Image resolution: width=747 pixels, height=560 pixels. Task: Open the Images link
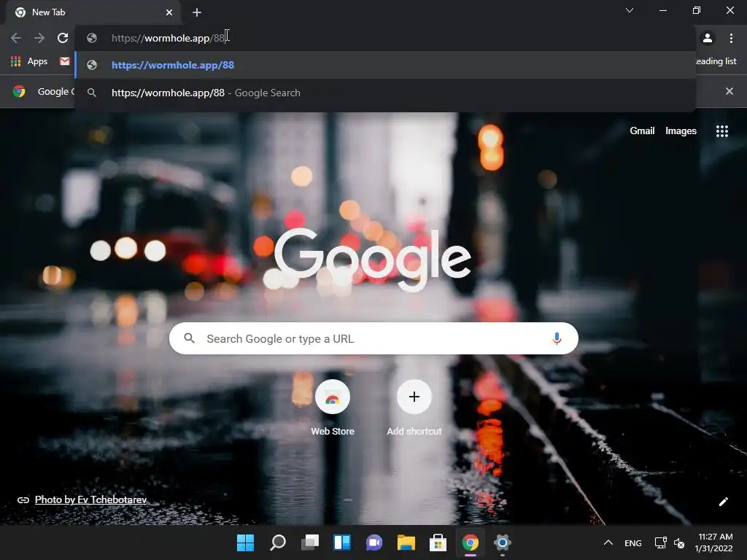[681, 131]
